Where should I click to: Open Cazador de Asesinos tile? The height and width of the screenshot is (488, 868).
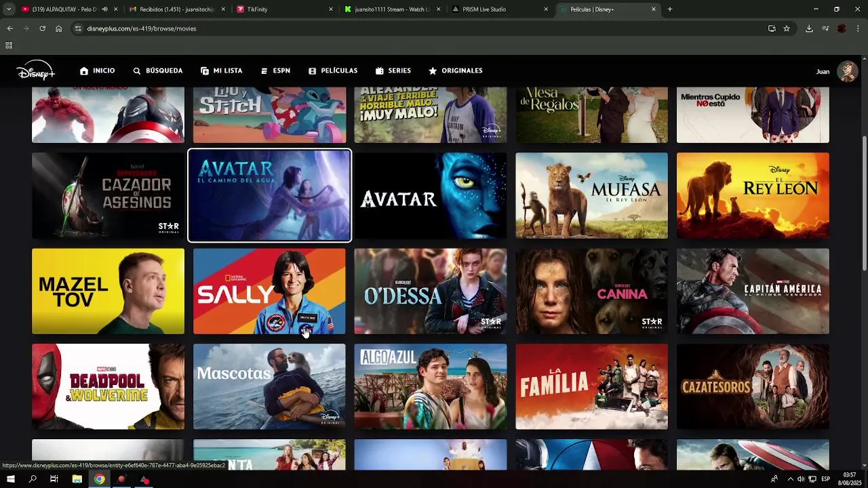pos(108,195)
